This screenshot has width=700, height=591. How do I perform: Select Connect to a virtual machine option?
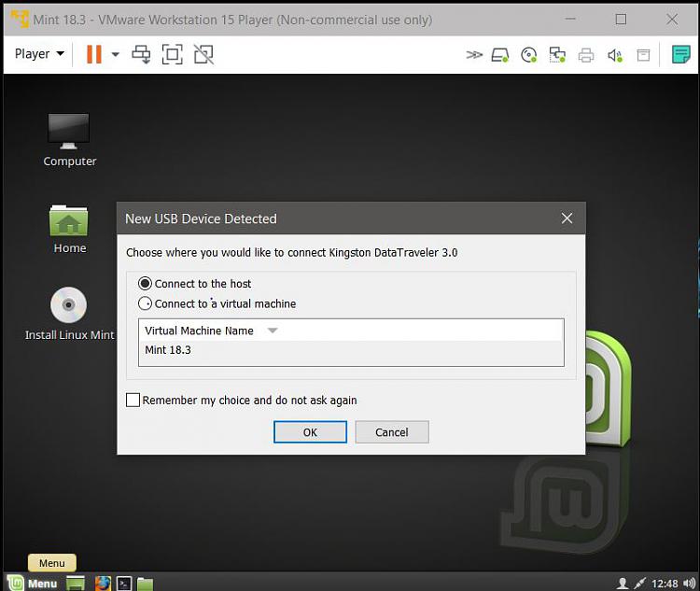pyautogui.click(x=217, y=303)
